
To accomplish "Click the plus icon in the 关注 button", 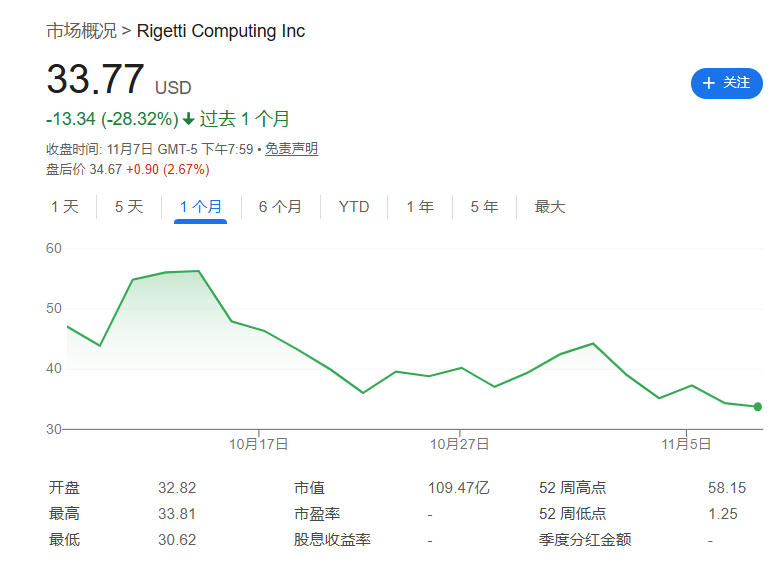I will pos(709,83).
